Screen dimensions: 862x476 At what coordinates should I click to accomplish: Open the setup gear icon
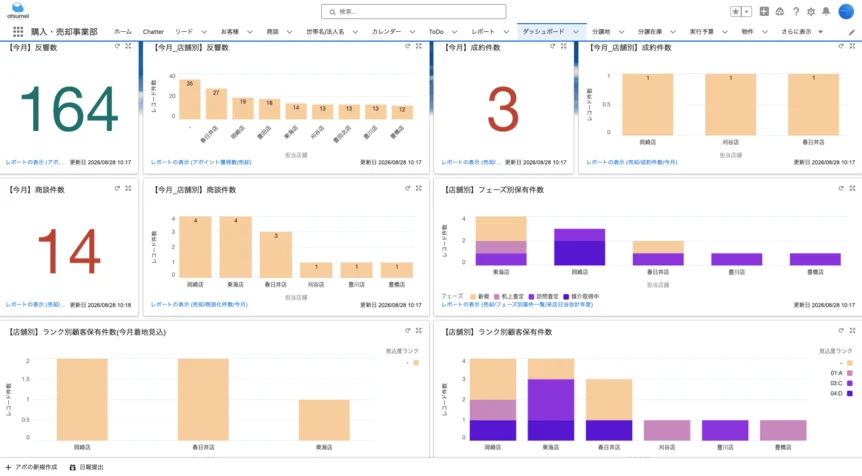click(x=811, y=11)
